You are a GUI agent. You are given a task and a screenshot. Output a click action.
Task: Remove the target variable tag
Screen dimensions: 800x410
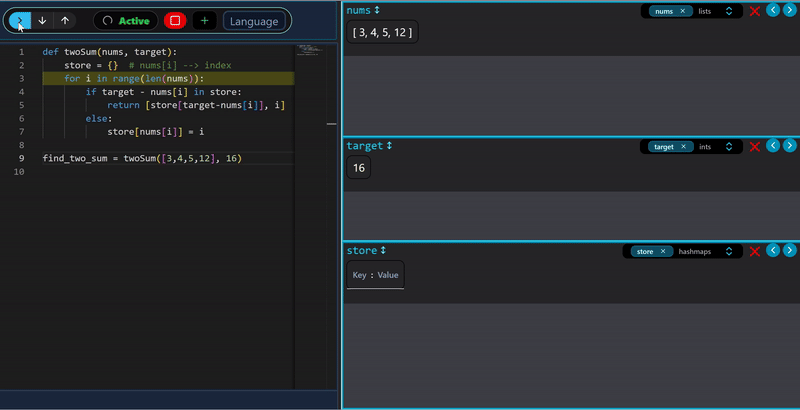coord(682,147)
